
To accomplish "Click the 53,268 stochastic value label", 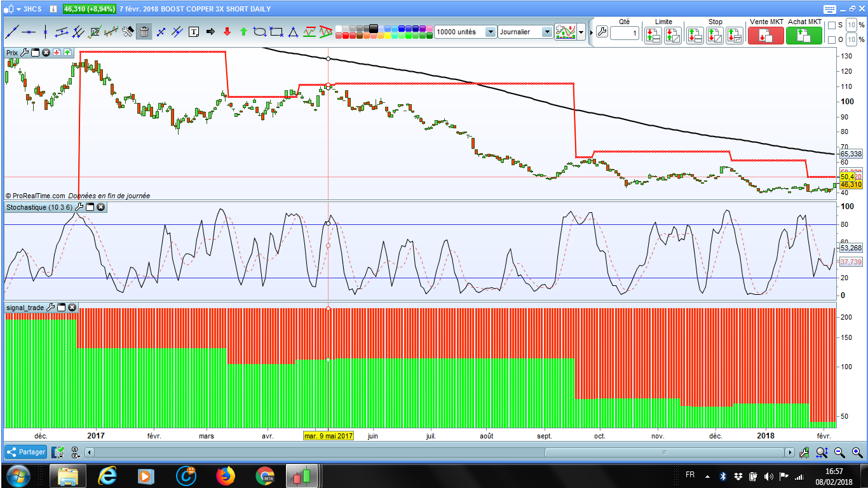I will click(851, 248).
